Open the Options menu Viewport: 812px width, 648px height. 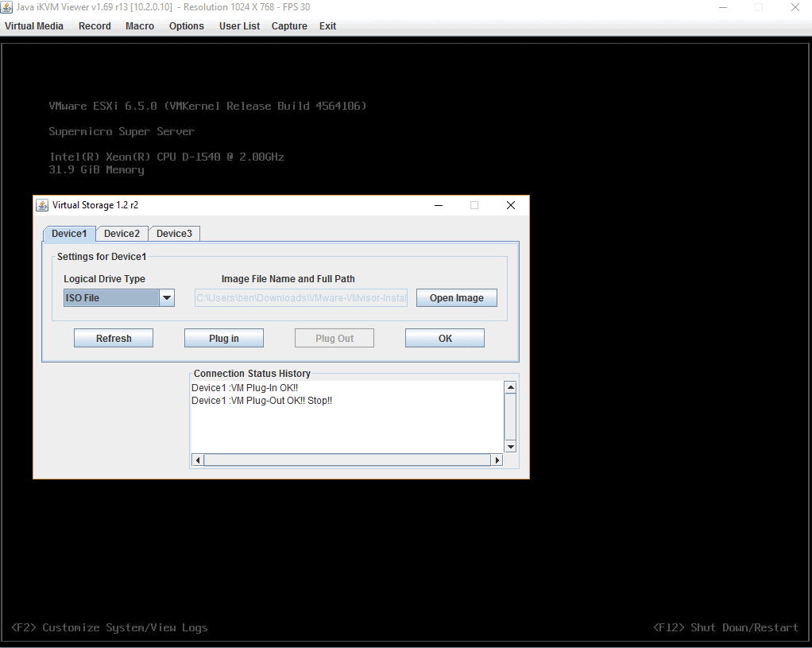pos(187,26)
